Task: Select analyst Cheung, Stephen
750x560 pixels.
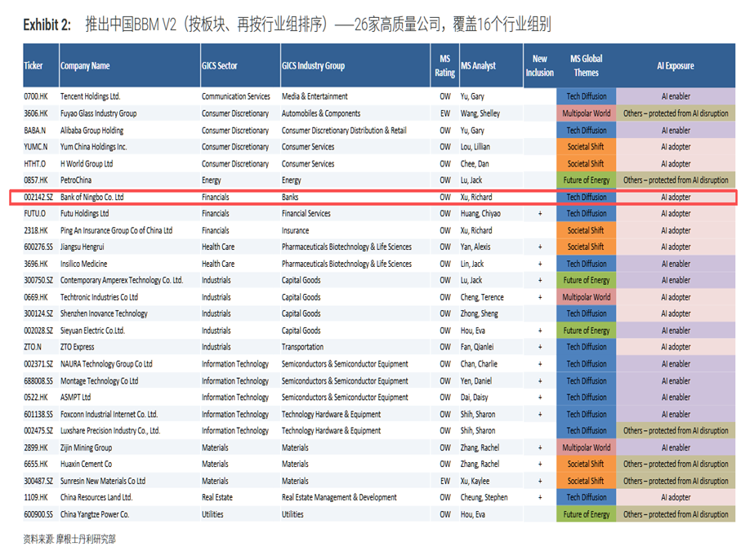Action: coord(484,498)
